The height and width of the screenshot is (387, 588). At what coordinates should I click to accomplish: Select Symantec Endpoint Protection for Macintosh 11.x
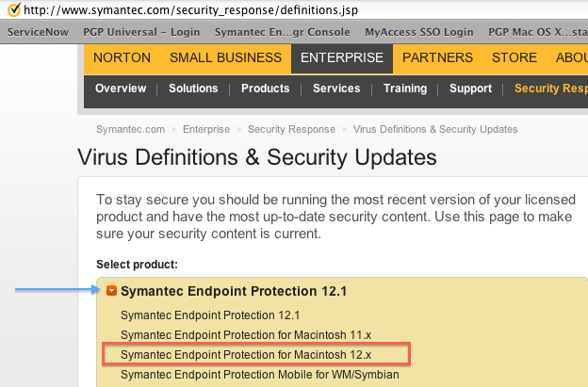coord(246,334)
